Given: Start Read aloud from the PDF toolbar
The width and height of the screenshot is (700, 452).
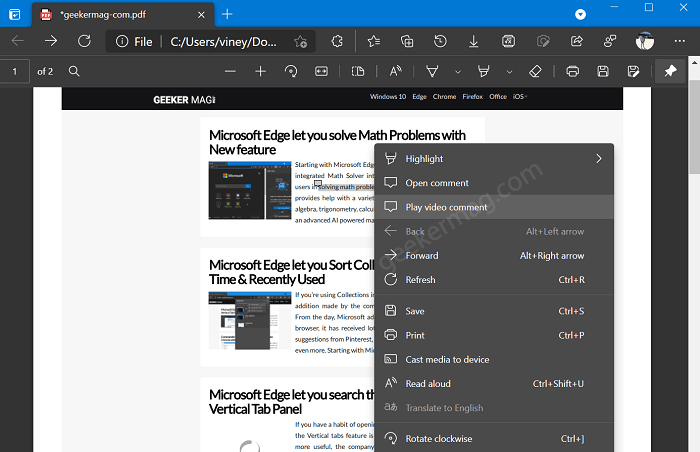Looking at the screenshot, I should [396, 71].
